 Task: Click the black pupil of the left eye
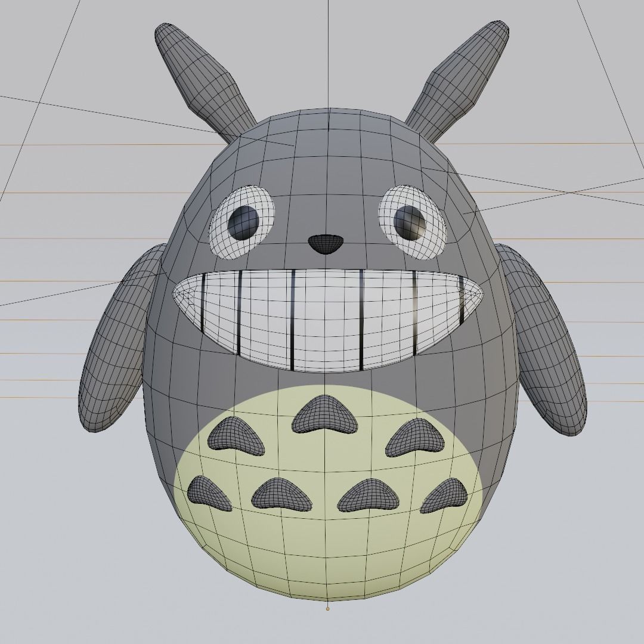point(243,222)
